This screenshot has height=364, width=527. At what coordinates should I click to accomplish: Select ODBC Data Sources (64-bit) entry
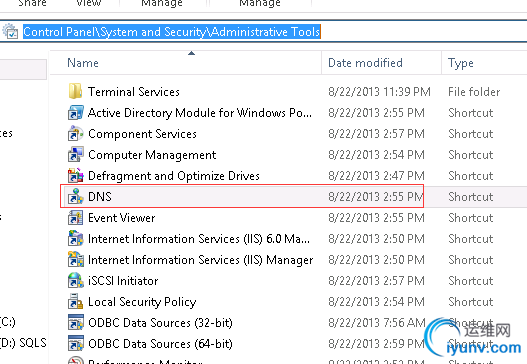[x=160, y=343]
